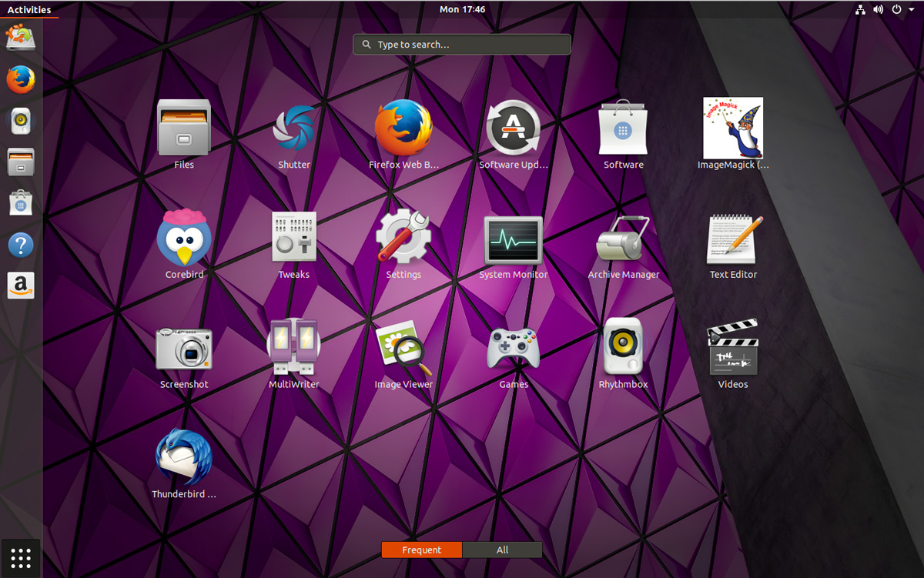
Task: Click the Activities button
Action: click(29, 10)
